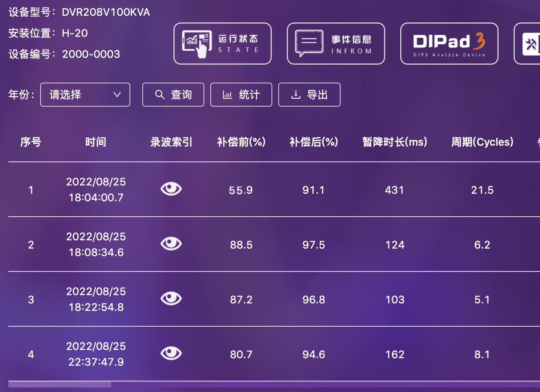Viewport: 540px width, 392px height.
Task: Click the 8.1 cycles value
Action: [482, 355]
